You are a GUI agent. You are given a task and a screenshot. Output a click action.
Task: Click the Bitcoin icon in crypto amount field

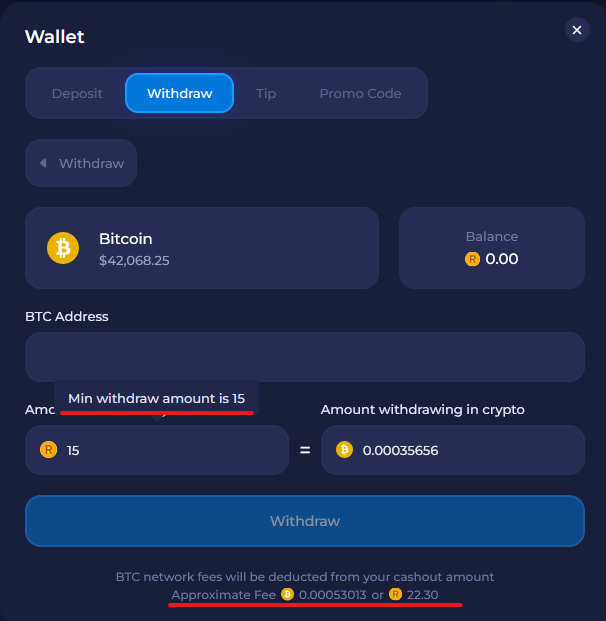click(344, 450)
